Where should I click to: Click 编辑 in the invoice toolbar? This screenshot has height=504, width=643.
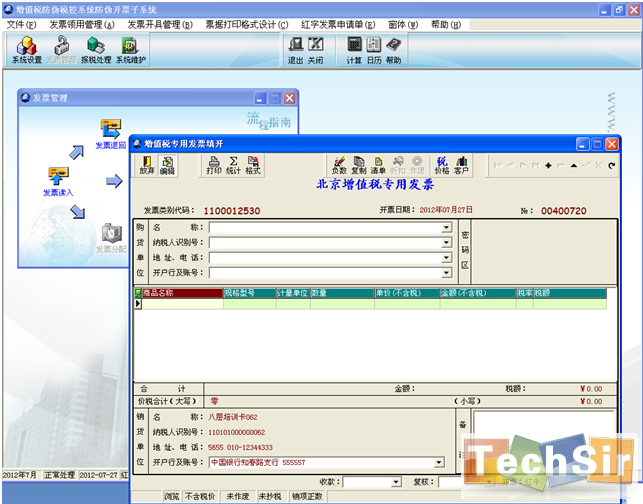[x=167, y=165]
